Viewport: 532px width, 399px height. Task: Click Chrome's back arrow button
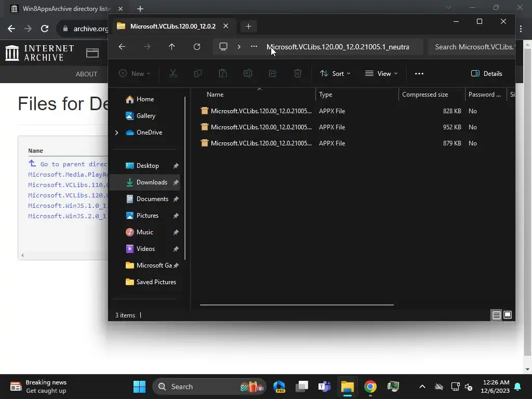11,29
